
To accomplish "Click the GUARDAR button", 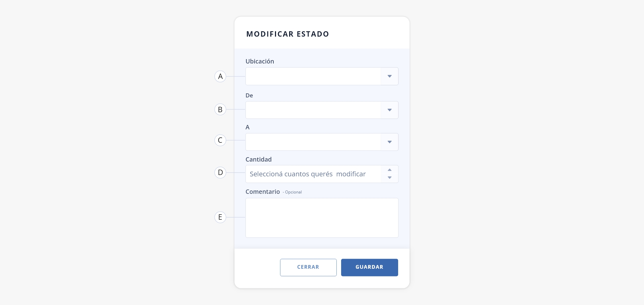I will point(370,267).
